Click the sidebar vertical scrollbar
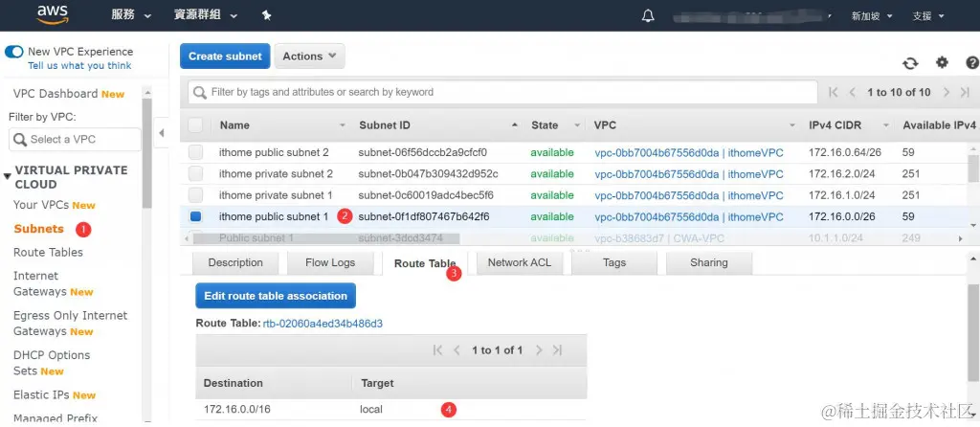This screenshot has height=427, width=980. (x=147, y=154)
